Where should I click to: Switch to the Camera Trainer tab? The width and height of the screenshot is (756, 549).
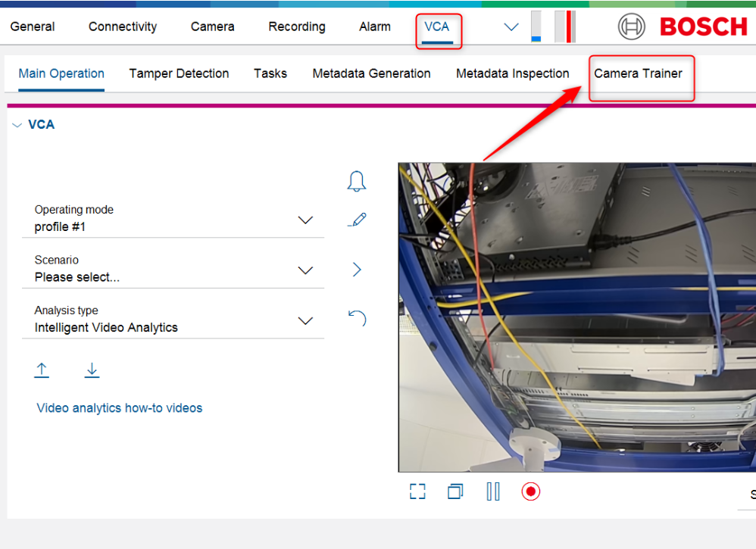638,73
